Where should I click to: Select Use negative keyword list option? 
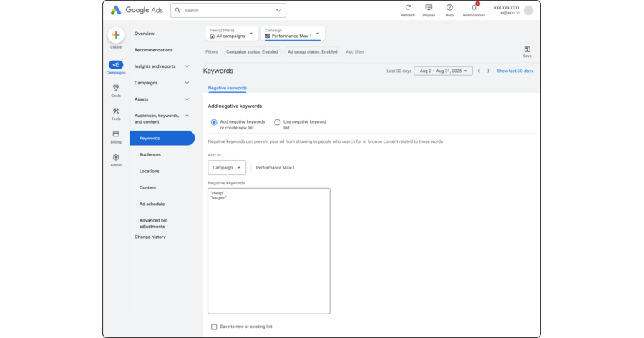[x=277, y=122]
